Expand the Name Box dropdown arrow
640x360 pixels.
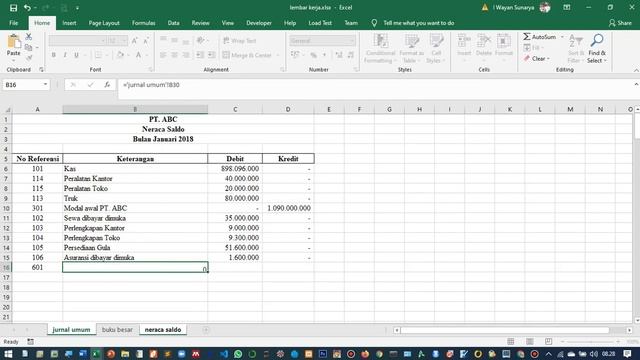pyautogui.click(x=45, y=84)
